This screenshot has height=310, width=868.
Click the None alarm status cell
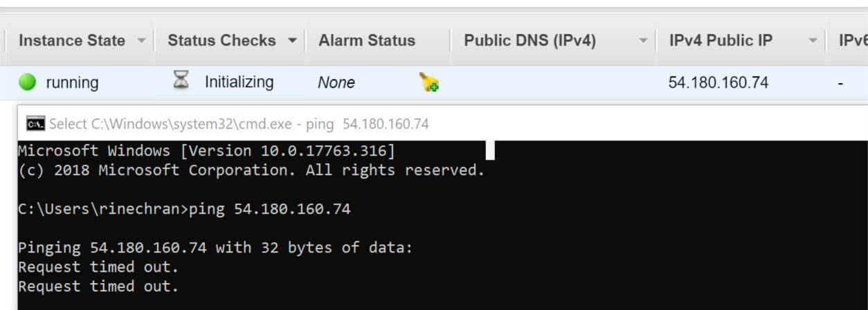pyautogui.click(x=336, y=83)
